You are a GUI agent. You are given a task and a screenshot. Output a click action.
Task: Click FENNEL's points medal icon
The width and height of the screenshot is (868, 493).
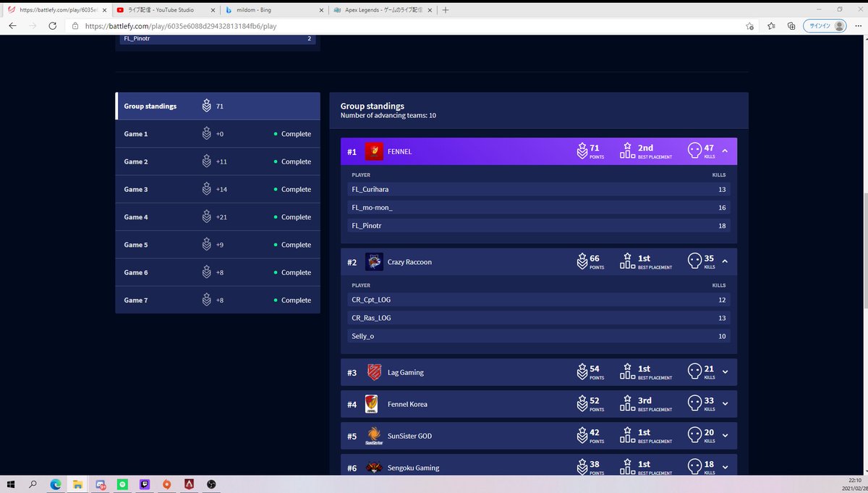tap(582, 151)
